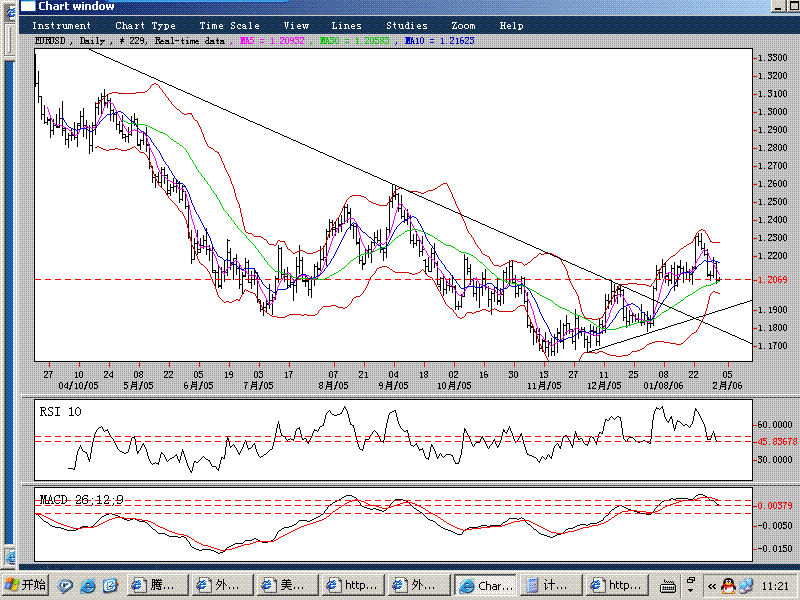Viewport: 800px width, 600px height.
Task: Open the calculator taskbar button
Action: 551,585
